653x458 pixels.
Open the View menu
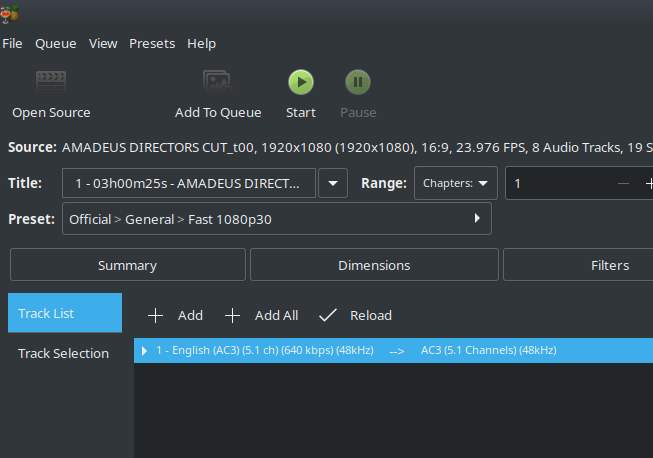pyautogui.click(x=103, y=44)
